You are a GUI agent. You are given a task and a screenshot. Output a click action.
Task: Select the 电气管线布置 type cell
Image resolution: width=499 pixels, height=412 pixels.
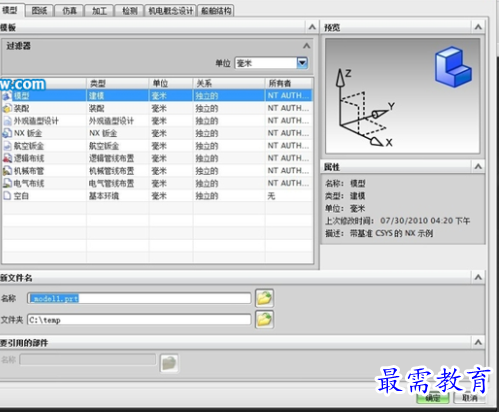118,183
